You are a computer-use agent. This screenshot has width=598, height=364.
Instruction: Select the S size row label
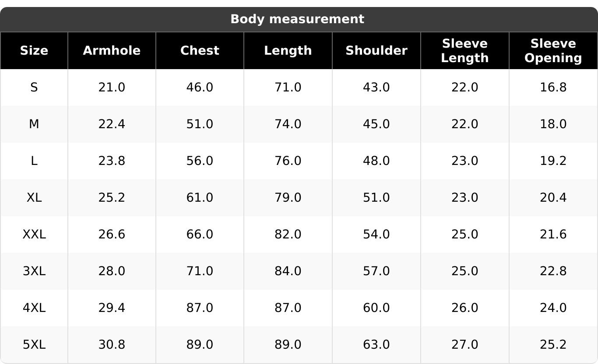(x=34, y=87)
